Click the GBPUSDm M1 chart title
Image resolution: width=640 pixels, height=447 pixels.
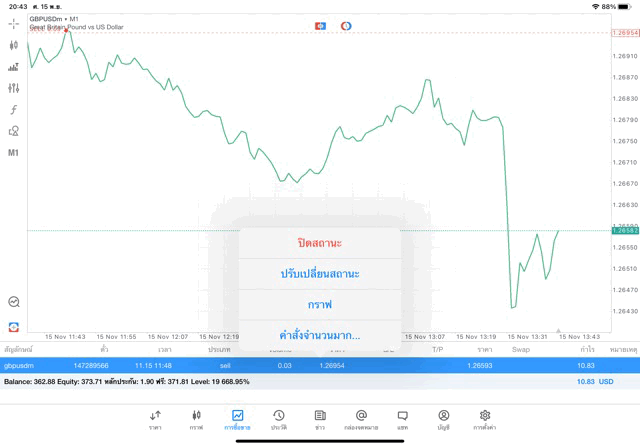(x=55, y=19)
